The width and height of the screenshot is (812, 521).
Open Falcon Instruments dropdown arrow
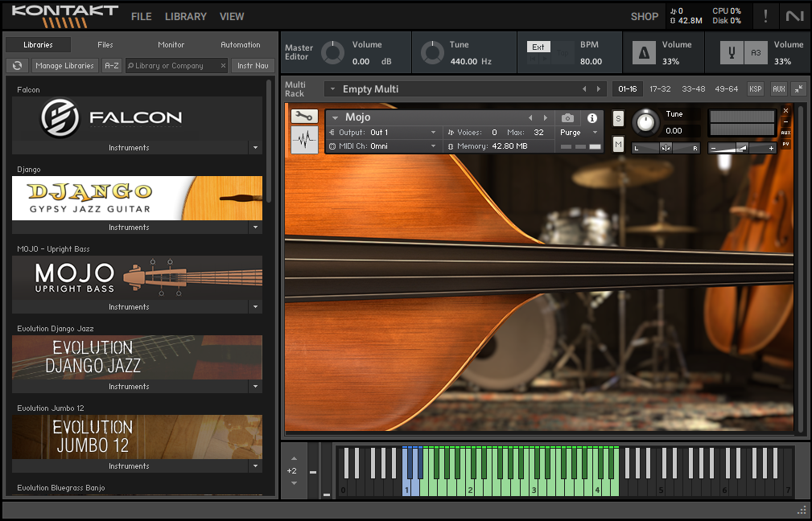255,147
